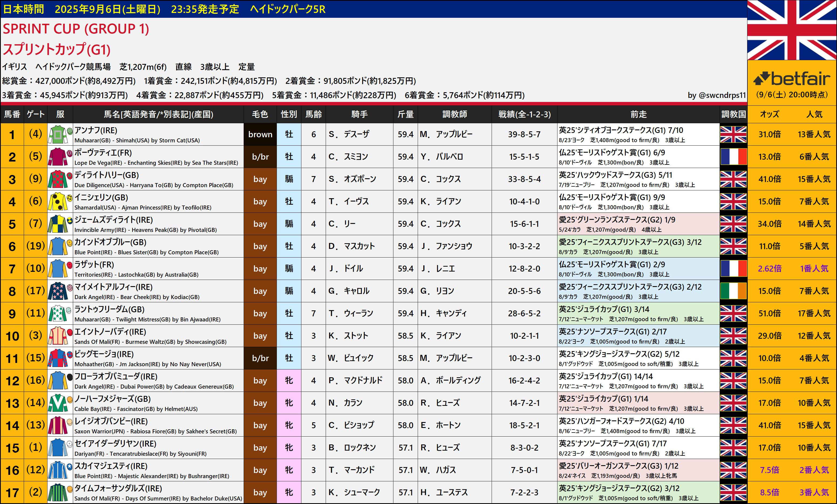
Task: Click the navy pink-star silks for horse 8
Action: [x=57, y=291]
